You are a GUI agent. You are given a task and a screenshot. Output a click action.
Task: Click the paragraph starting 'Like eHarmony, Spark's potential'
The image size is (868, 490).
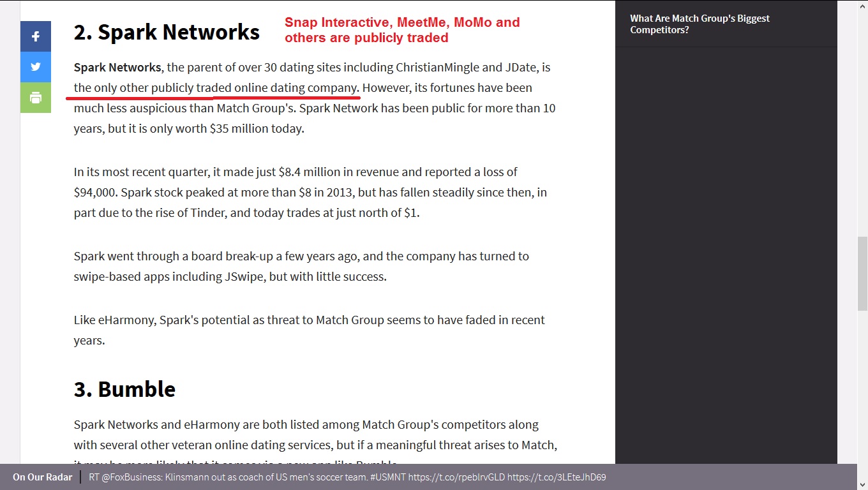point(310,330)
